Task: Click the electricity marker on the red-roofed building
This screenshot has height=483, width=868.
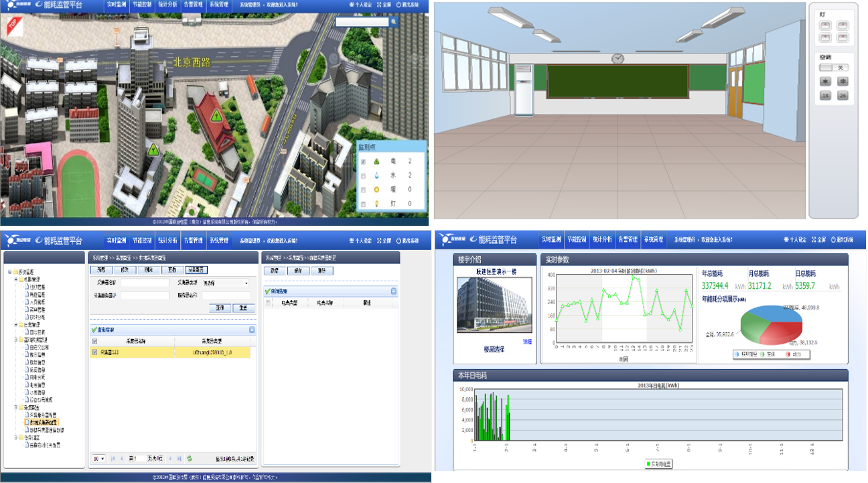Action: click(x=216, y=115)
